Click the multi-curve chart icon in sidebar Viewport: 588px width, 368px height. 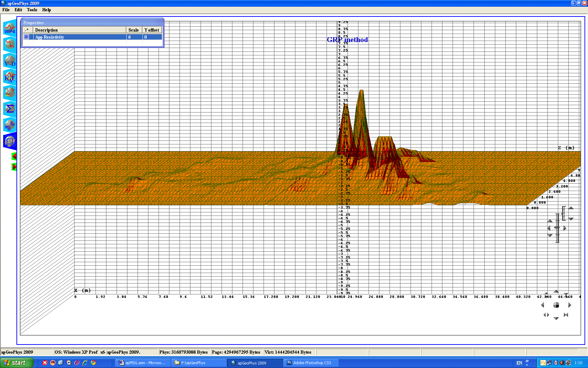pyautogui.click(x=10, y=93)
